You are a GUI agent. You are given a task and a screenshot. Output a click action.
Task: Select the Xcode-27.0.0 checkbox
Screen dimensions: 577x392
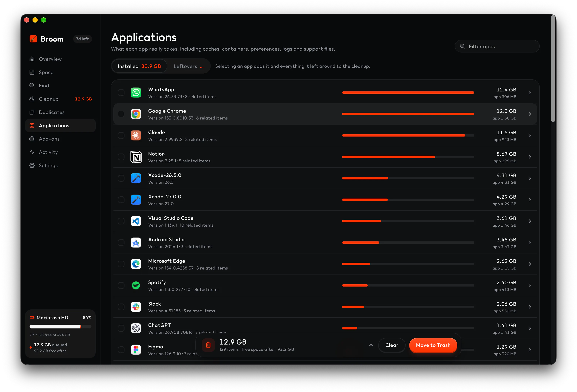tap(121, 200)
